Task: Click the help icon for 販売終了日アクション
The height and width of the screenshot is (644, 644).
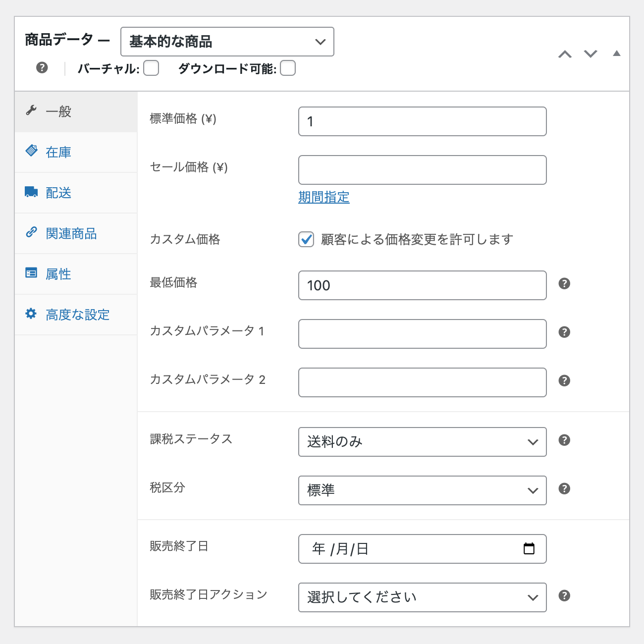Action: click(x=564, y=595)
